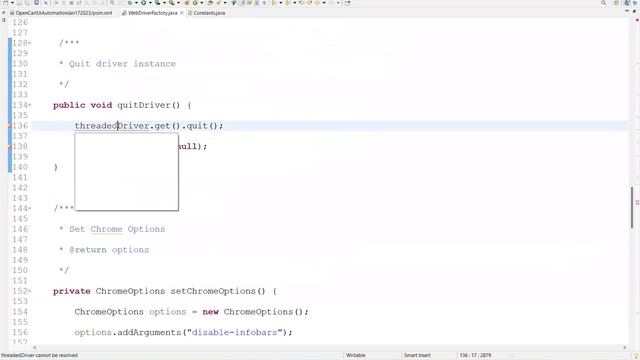Open the Debug button dropdown arrow

tap(137, 3)
